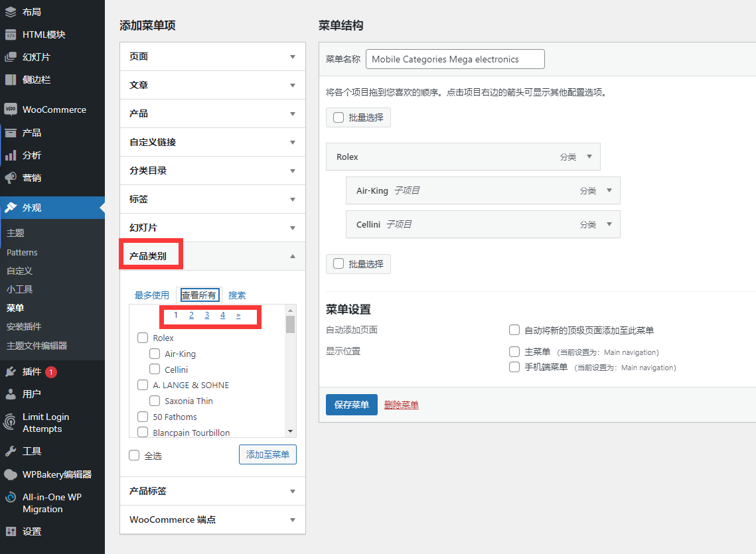Go to page 2 of categories
Screen dimensions: 756x554
[x=191, y=315]
